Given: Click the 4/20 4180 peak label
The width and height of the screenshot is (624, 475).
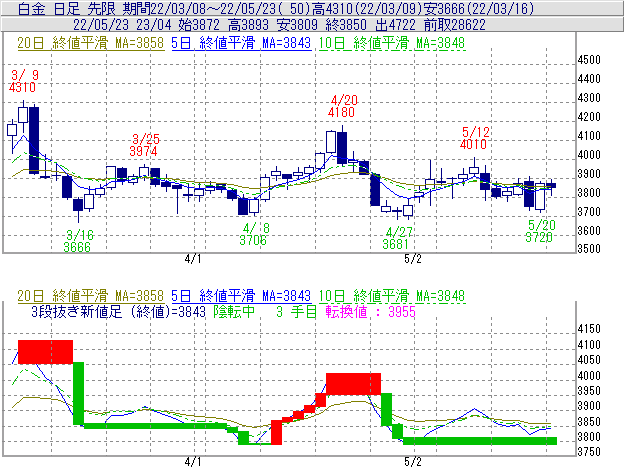Looking at the screenshot, I should tap(343, 106).
